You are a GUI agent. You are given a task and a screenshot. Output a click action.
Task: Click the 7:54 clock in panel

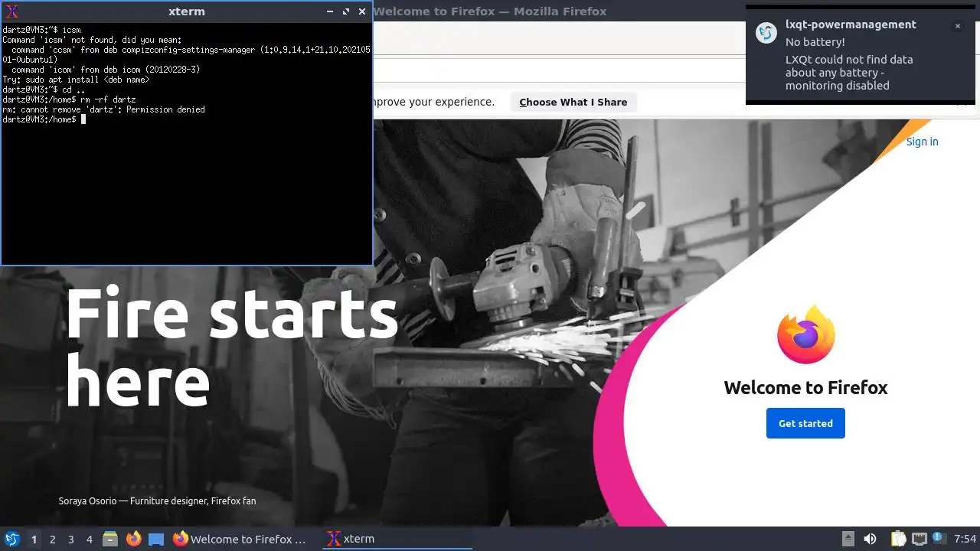pos(965,540)
